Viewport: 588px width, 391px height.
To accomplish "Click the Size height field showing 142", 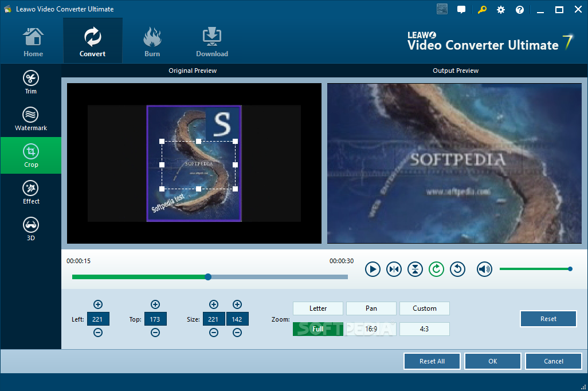I will (x=237, y=319).
